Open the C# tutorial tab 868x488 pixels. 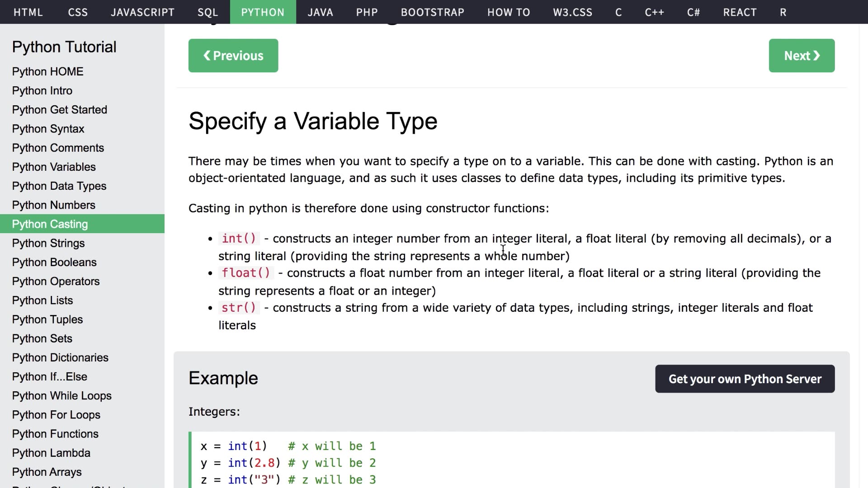coord(693,12)
